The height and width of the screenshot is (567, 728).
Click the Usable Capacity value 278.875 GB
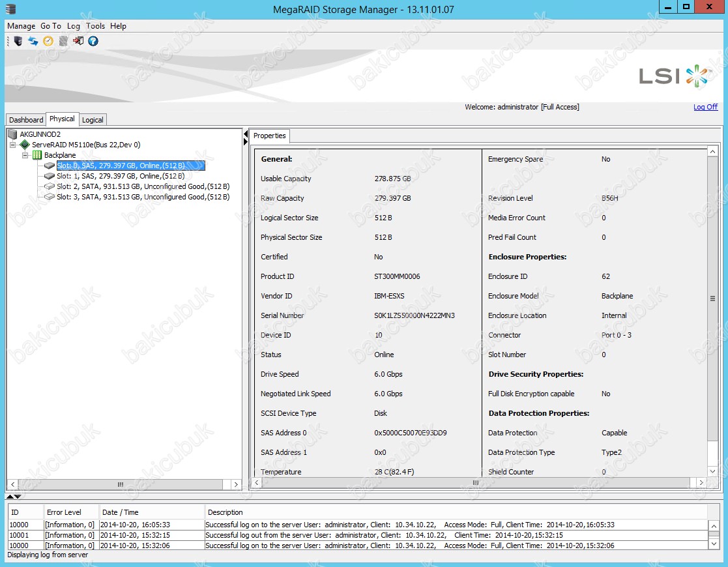tap(392, 179)
